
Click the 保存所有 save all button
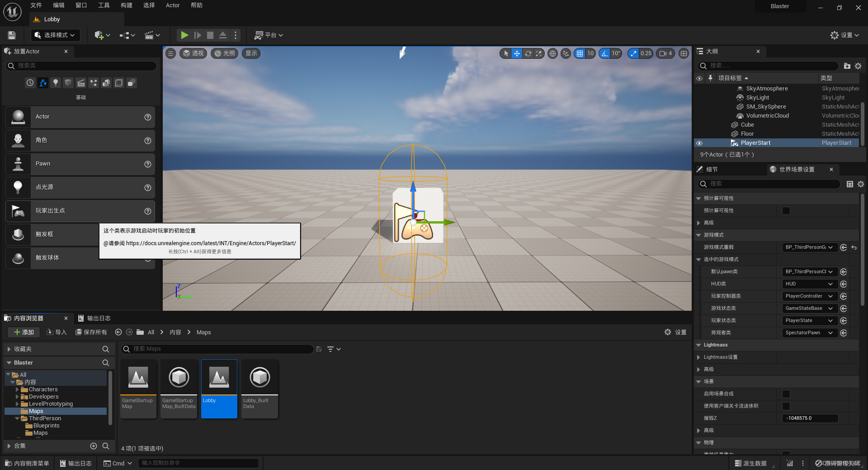[91, 332]
